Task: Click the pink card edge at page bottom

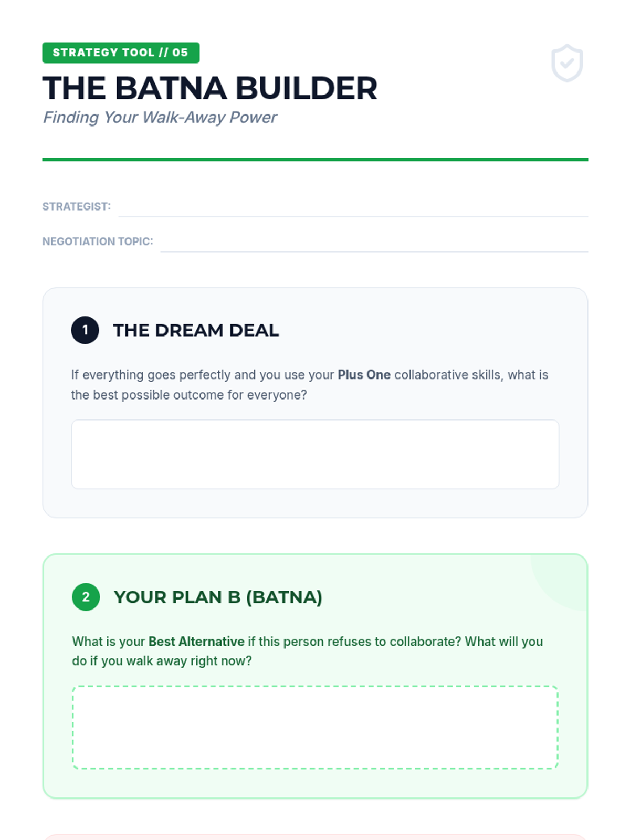Action: 315,837
